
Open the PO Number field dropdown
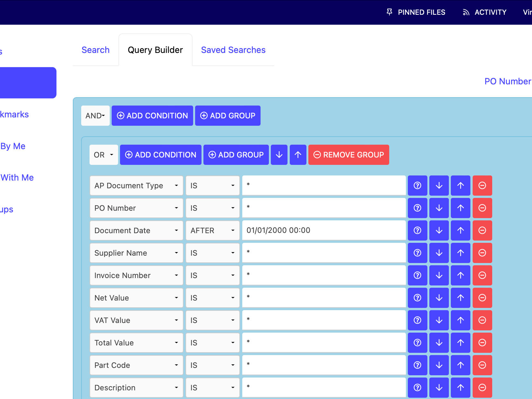tap(136, 208)
